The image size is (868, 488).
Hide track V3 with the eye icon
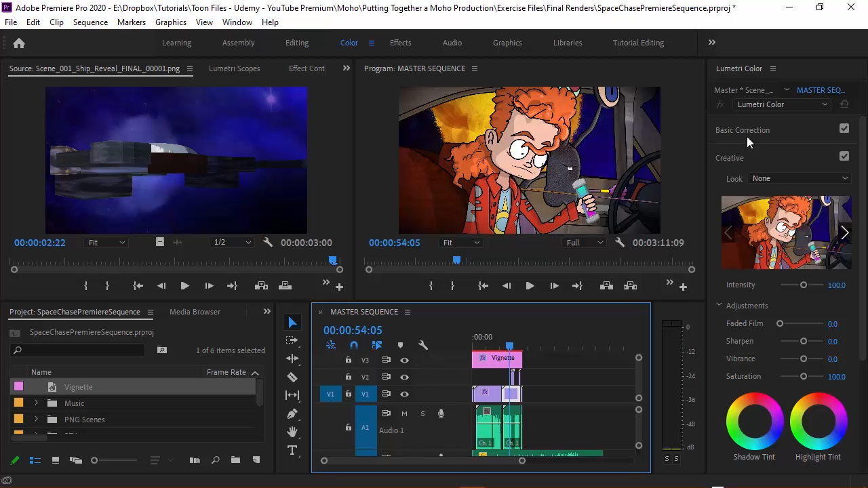(404, 360)
